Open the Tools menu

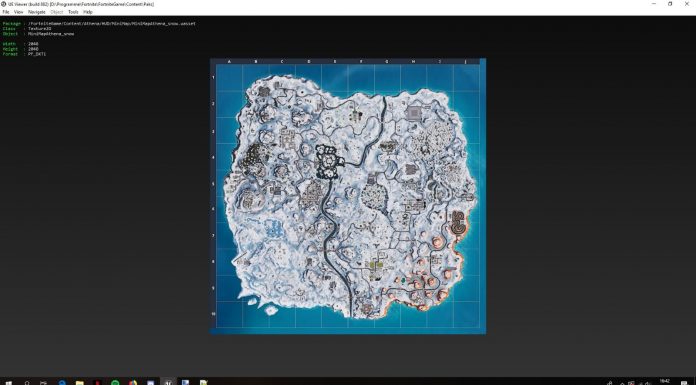coord(73,12)
